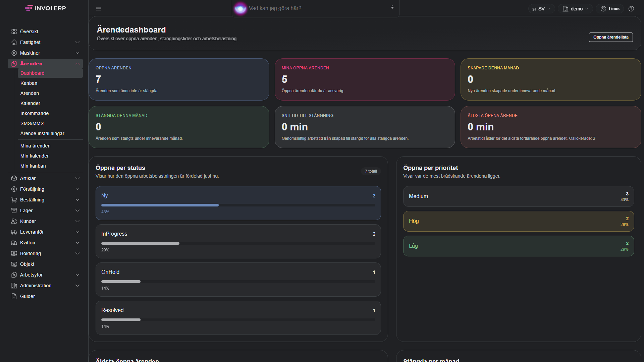Open the help question mark icon

631,9
